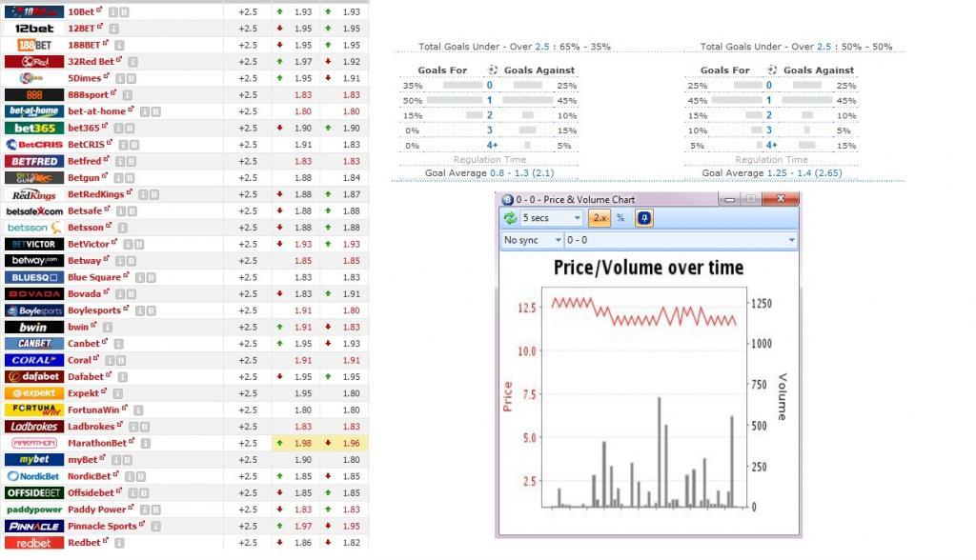
Task: Click the +2.5 handicap in the Betsafe row
Action: (248, 210)
